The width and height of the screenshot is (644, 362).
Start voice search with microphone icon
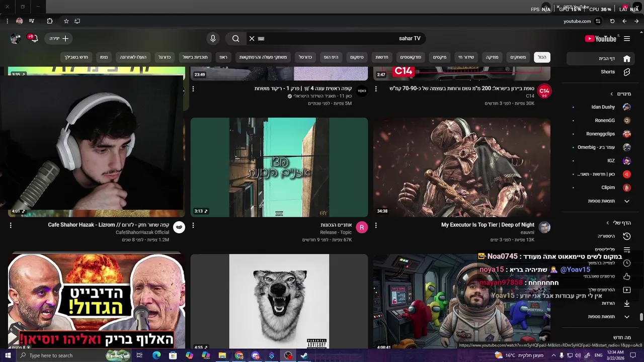(x=213, y=38)
